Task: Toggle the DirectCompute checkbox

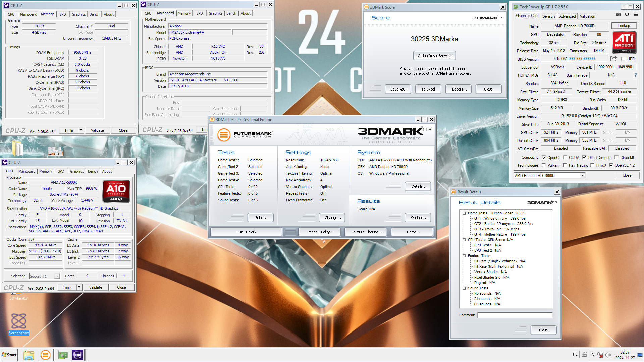Action: (584, 157)
